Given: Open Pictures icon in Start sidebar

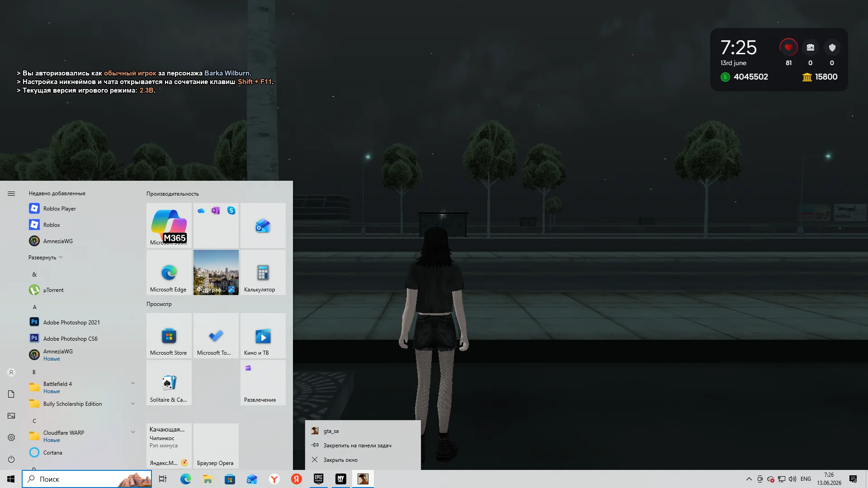Looking at the screenshot, I should [11, 416].
